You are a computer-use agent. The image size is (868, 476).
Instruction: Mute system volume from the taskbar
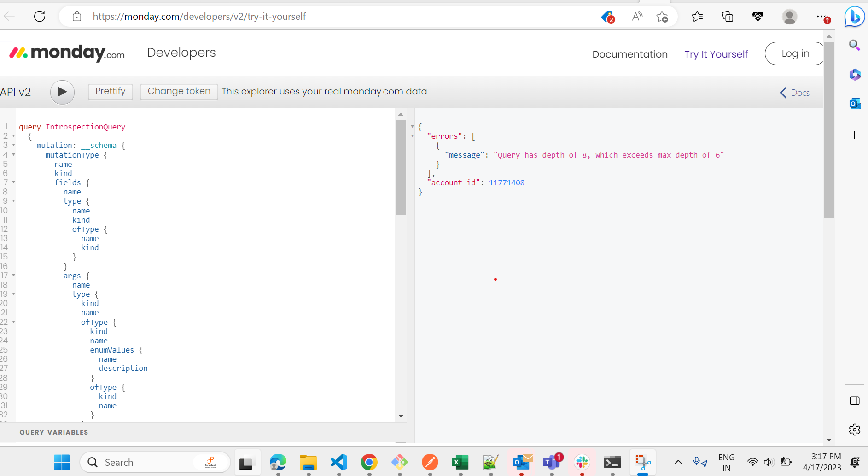click(x=769, y=462)
